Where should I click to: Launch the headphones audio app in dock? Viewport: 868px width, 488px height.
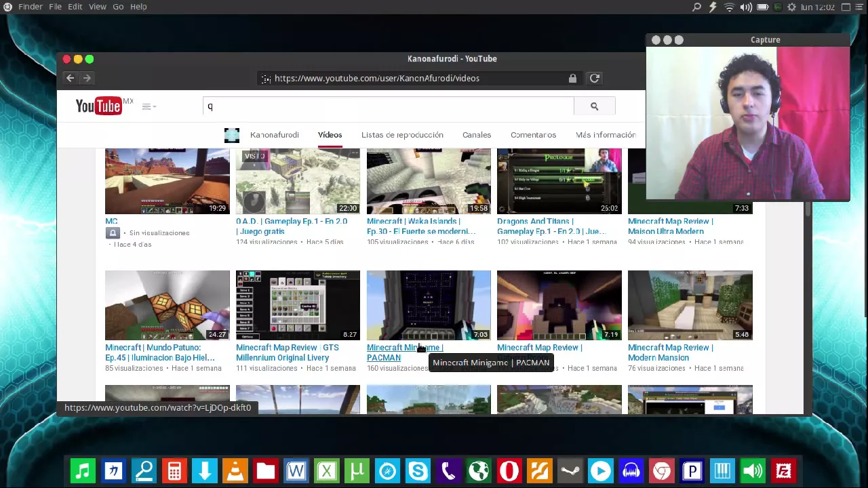pos(631,470)
